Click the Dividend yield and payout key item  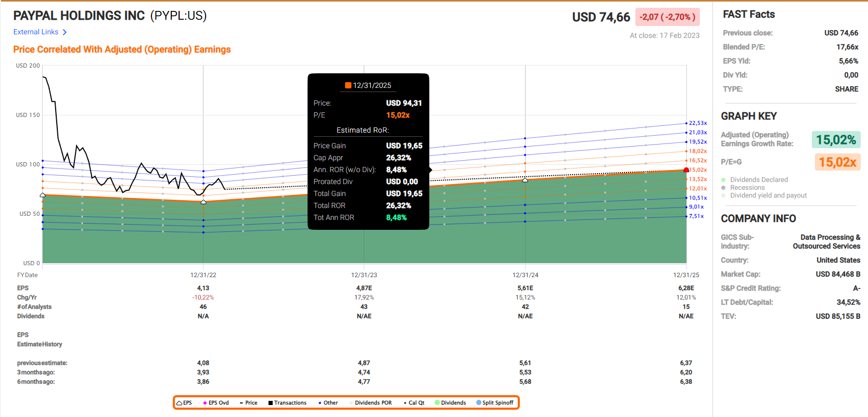click(x=768, y=196)
